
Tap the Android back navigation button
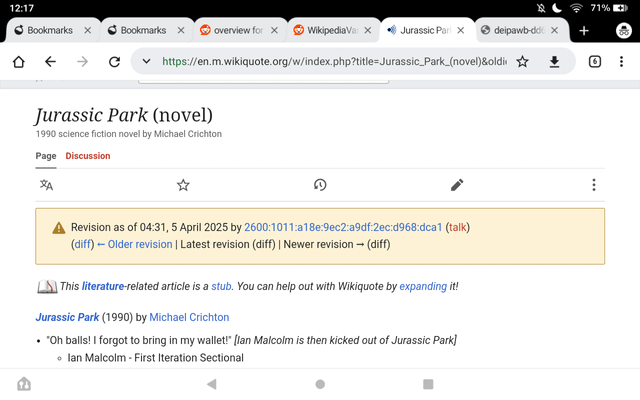212,384
